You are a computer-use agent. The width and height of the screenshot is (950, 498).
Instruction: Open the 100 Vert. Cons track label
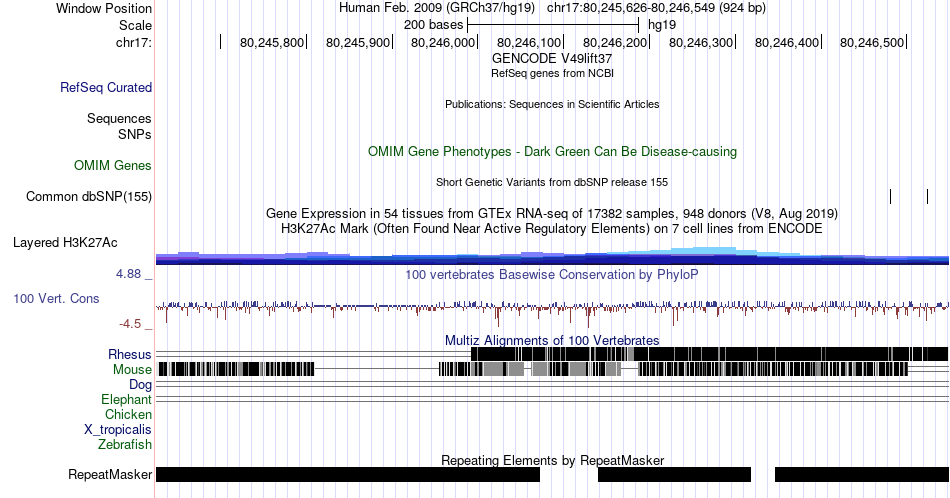click(x=56, y=298)
